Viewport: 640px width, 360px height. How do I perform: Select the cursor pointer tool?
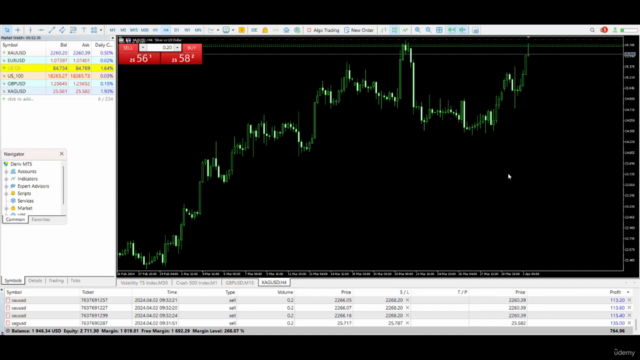click(x=7, y=30)
